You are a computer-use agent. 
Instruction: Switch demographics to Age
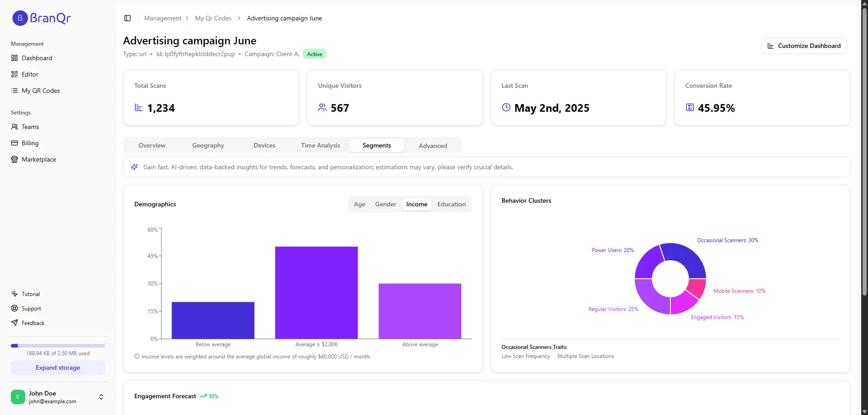(359, 204)
